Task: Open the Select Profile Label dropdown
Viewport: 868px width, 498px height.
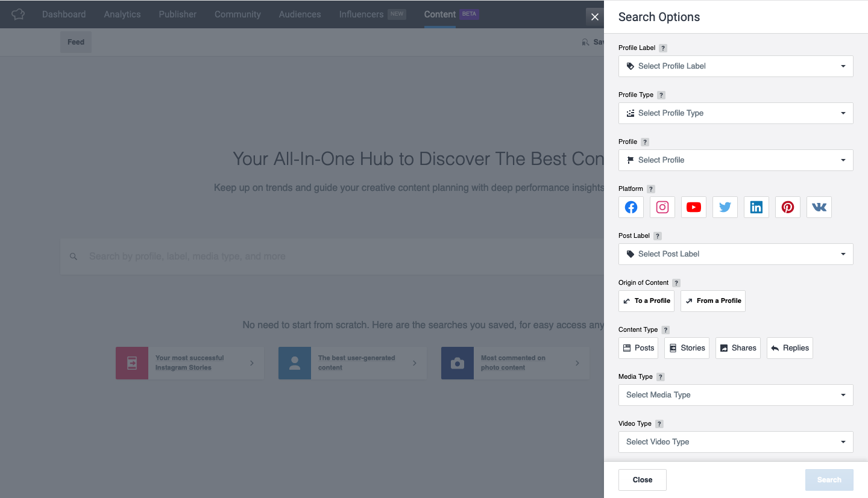Action: (736, 66)
